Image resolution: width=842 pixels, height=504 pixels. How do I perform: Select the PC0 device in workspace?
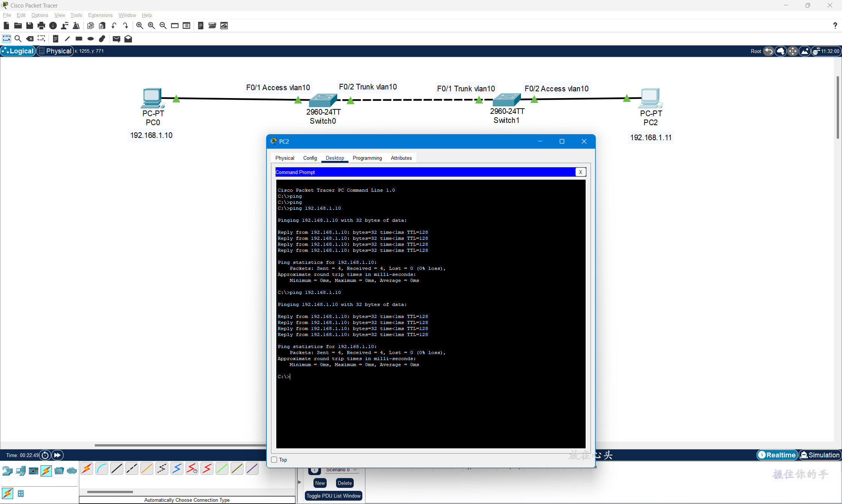point(152,98)
